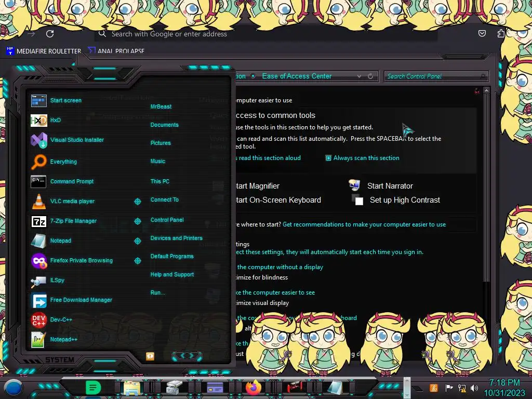Open the purple card app on the taskbar
532x399 pixels.
(x=215, y=388)
